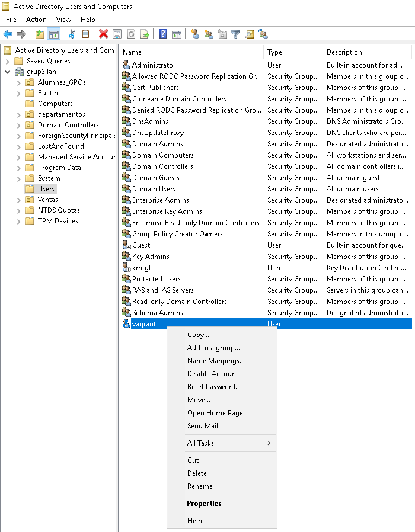Image resolution: width=415 pixels, height=532 pixels.
Task: Collapse the grup3.lan domain node
Action: pos(7,72)
